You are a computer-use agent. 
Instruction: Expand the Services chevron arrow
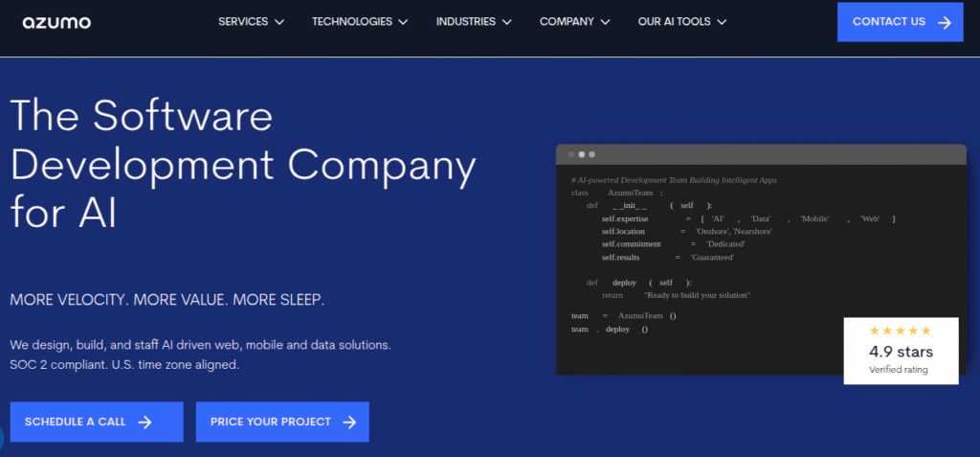[279, 22]
